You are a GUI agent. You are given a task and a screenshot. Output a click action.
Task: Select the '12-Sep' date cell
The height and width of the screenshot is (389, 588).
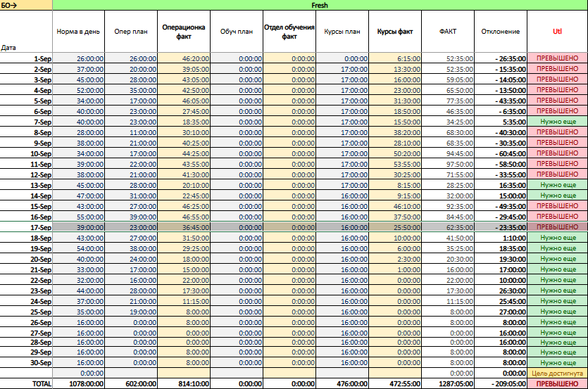click(26, 174)
